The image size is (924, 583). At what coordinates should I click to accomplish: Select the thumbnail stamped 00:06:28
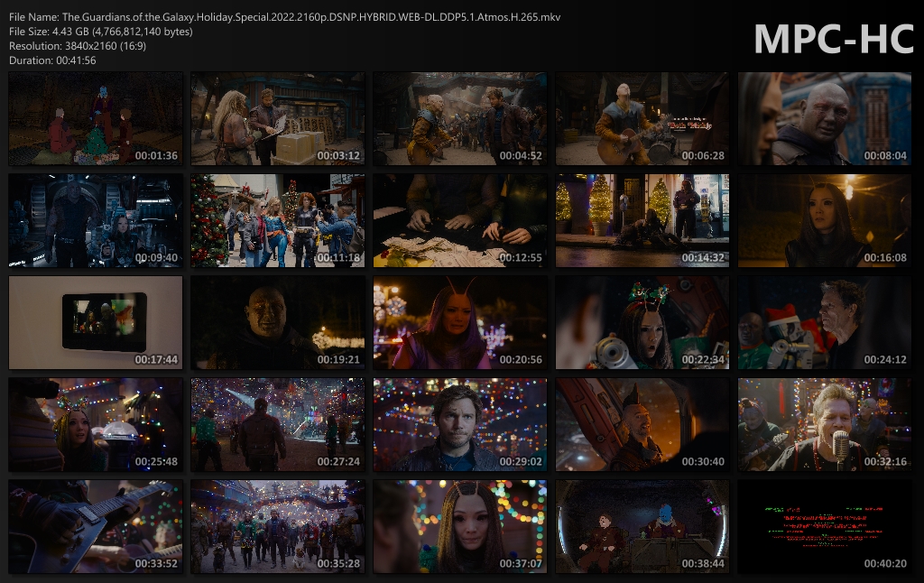[x=642, y=118]
